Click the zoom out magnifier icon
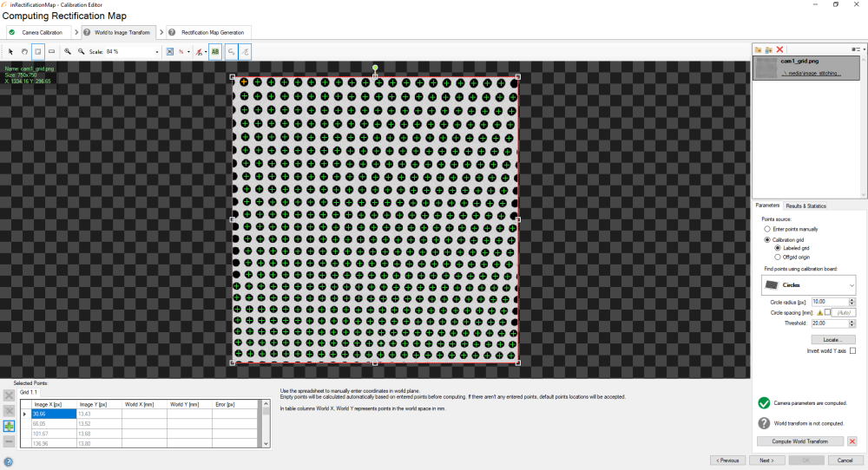Screen dimensions: 868x470 (x=81, y=52)
